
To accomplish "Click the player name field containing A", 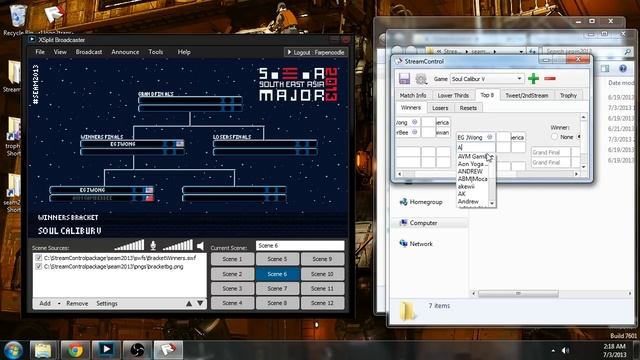I will pos(476,147).
